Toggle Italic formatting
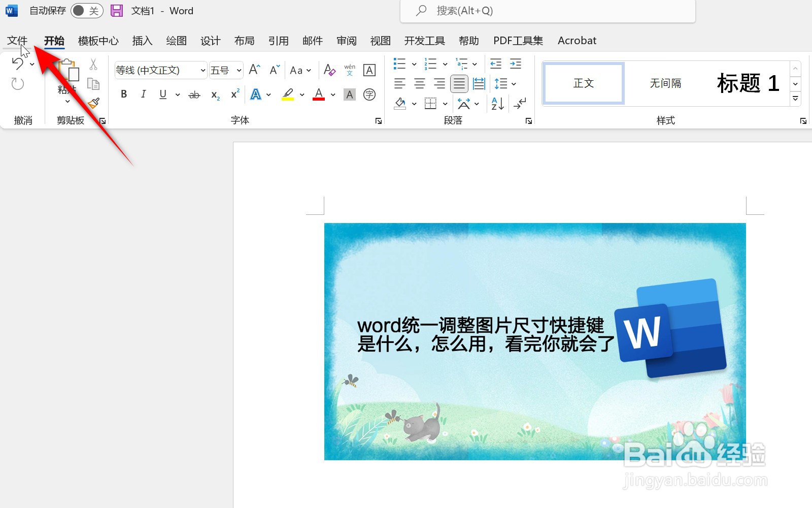 point(144,94)
